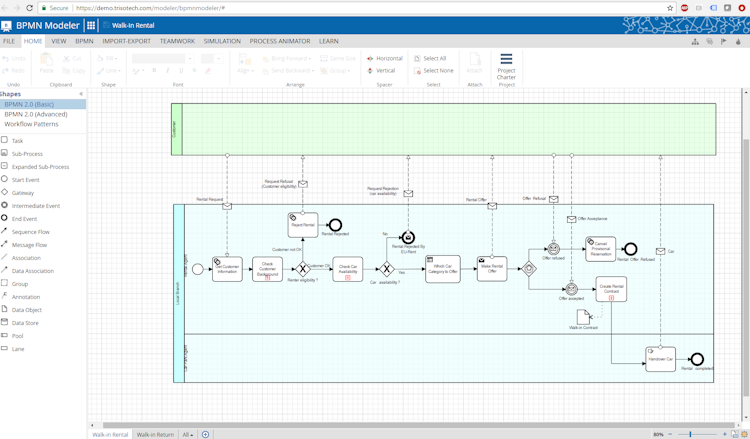
Task: Click the Select None button
Action: (x=433, y=70)
